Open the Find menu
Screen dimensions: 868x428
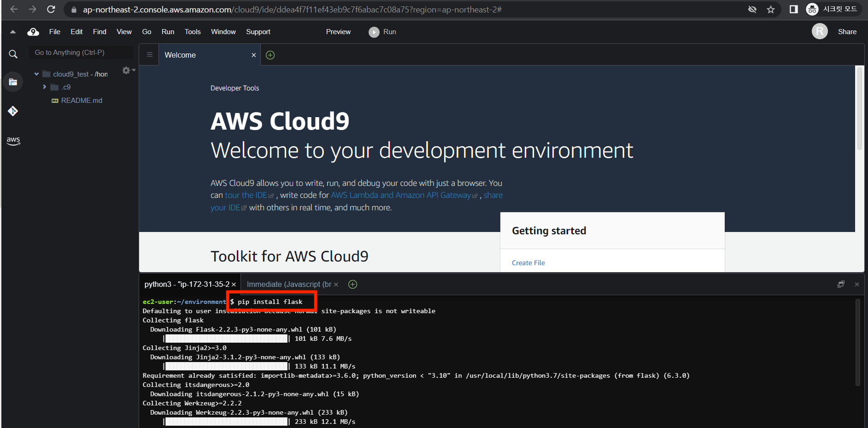pyautogui.click(x=100, y=32)
